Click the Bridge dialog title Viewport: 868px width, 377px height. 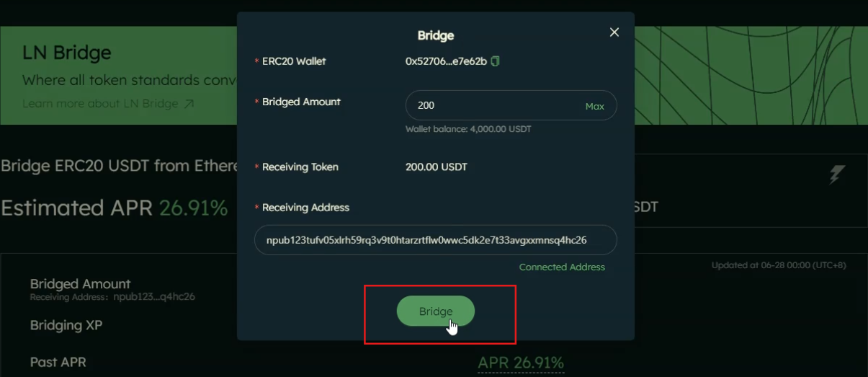click(x=436, y=35)
